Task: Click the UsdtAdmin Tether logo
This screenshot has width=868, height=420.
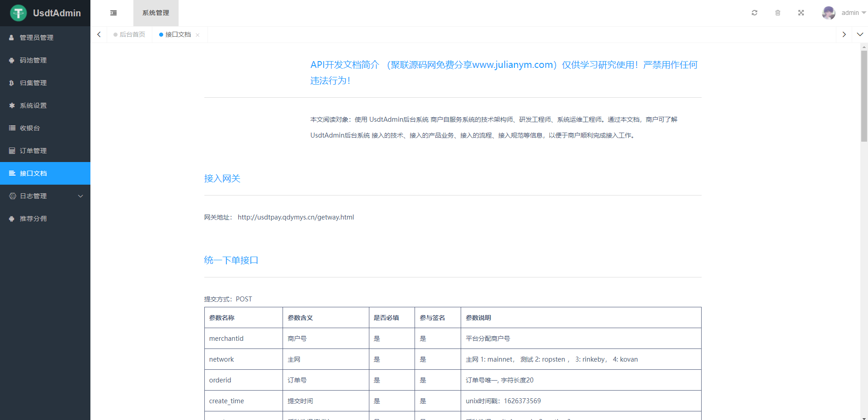Action: coord(19,13)
